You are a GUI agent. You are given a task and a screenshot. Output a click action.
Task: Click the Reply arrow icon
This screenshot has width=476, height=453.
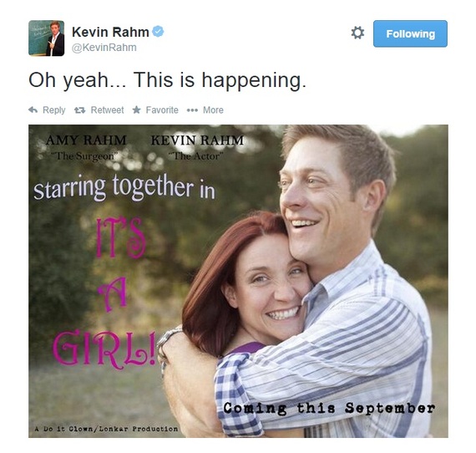33,110
